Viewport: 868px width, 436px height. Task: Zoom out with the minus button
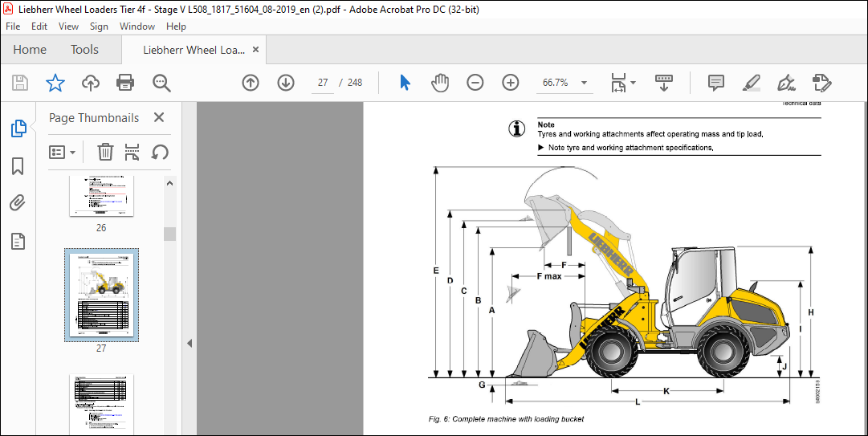coord(475,83)
